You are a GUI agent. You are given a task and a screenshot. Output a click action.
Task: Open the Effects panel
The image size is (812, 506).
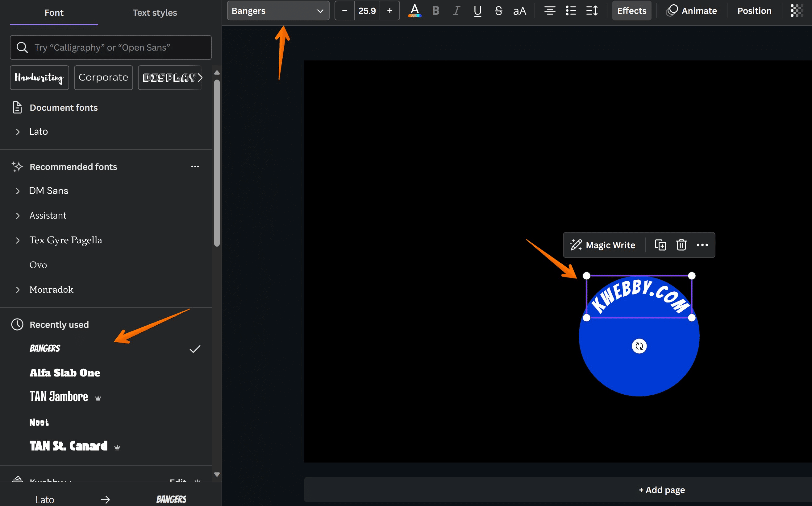(x=632, y=11)
